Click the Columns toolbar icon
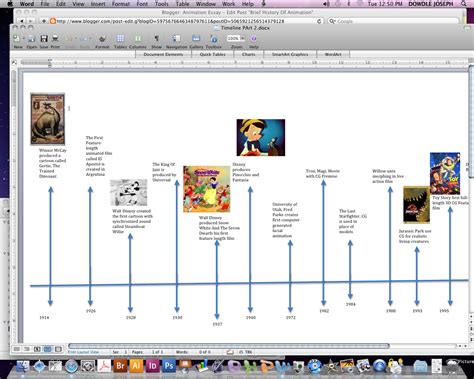Viewport: 474px width, 379px height. coord(138,39)
